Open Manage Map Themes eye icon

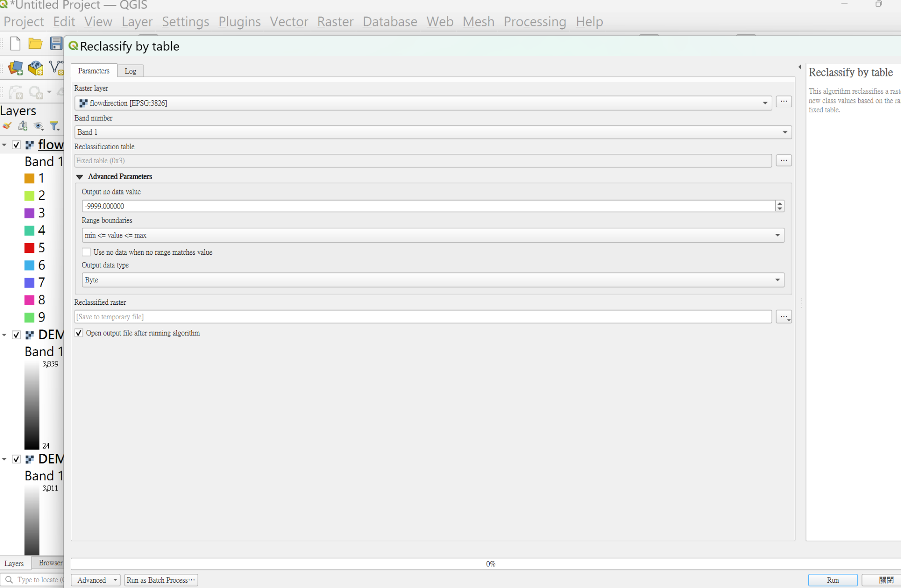point(39,126)
